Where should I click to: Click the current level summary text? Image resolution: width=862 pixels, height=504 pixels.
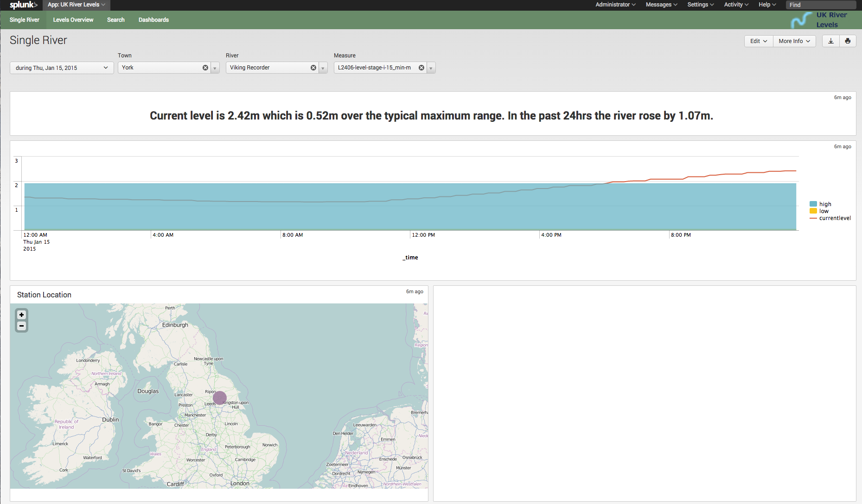[x=431, y=116]
